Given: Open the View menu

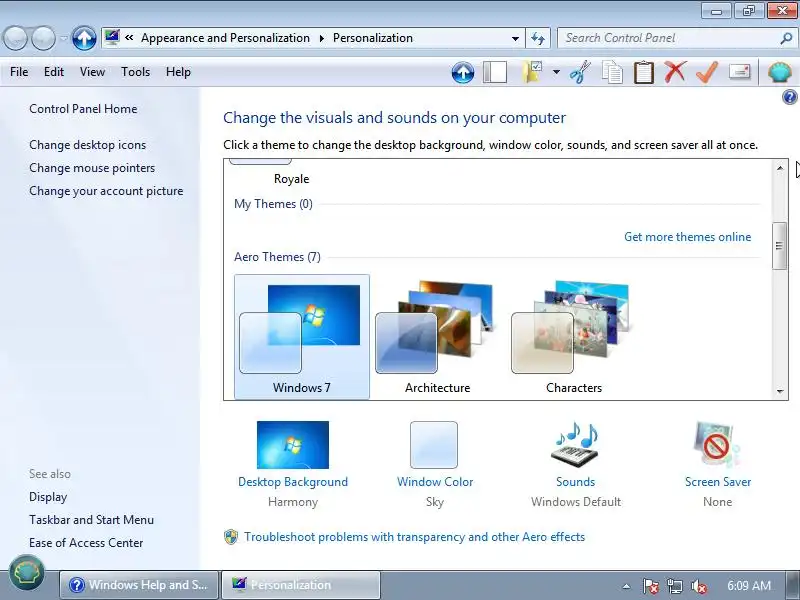Looking at the screenshot, I should pyautogui.click(x=92, y=72).
